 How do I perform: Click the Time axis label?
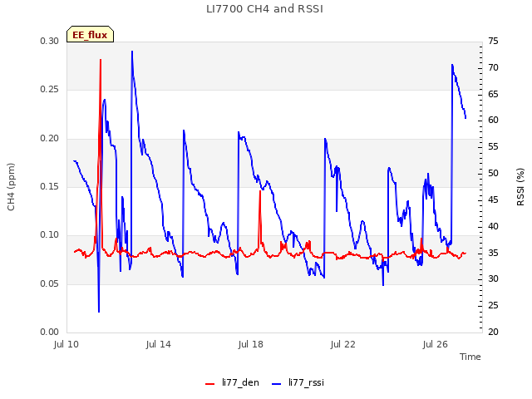click(470, 357)
